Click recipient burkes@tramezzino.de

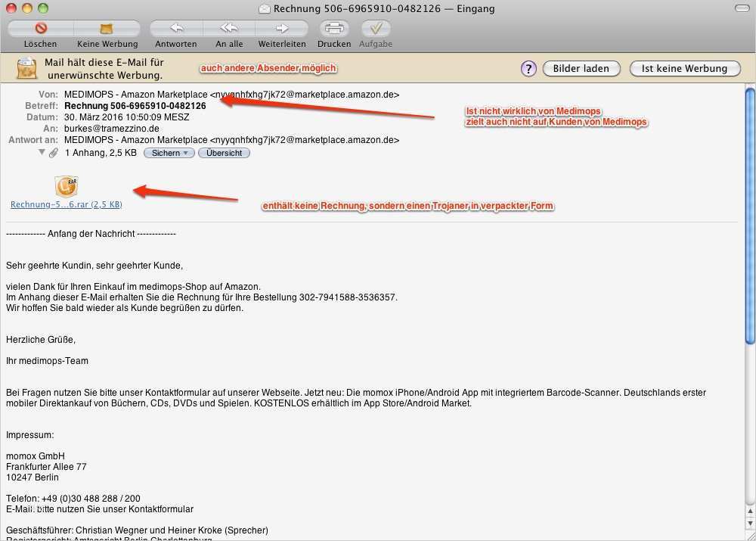[112, 129]
